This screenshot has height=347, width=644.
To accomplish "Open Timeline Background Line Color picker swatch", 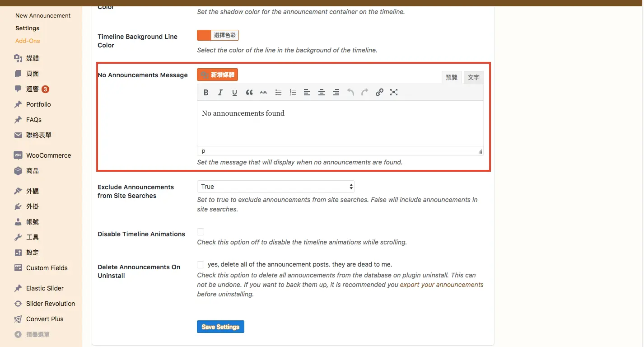I will click(204, 35).
